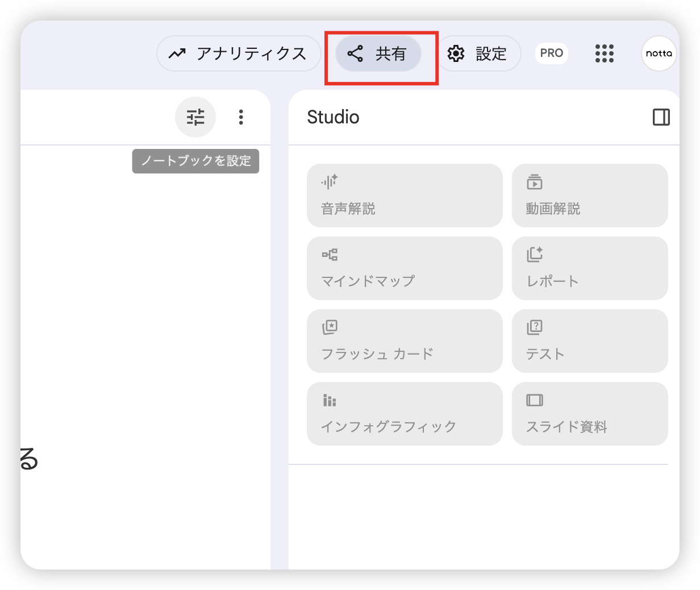Start a テスト quiz
Image resolution: width=700 pixels, height=590 pixels.
tap(590, 341)
